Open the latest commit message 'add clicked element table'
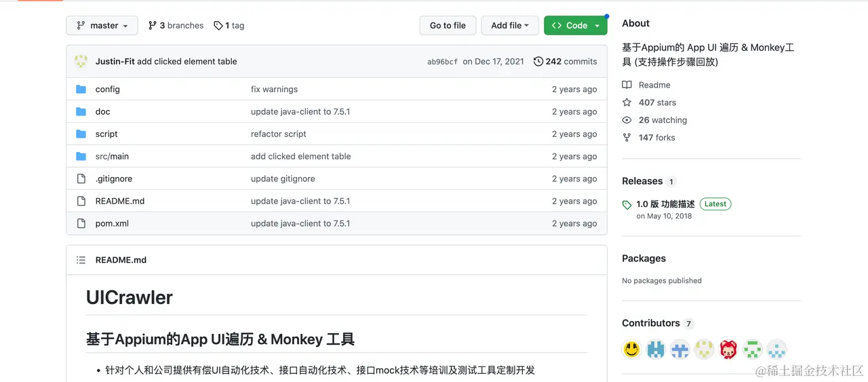The height and width of the screenshot is (382, 868). click(x=187, y=61)
